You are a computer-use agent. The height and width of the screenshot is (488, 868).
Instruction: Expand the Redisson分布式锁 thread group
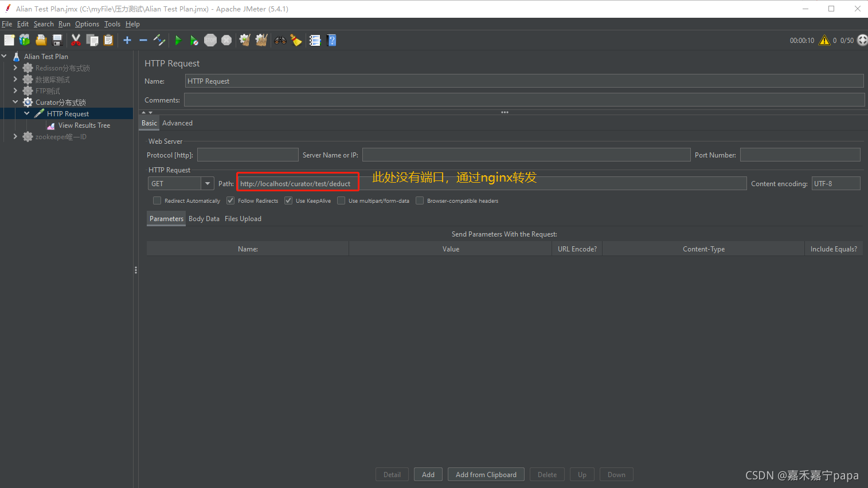tap(15, 68)
